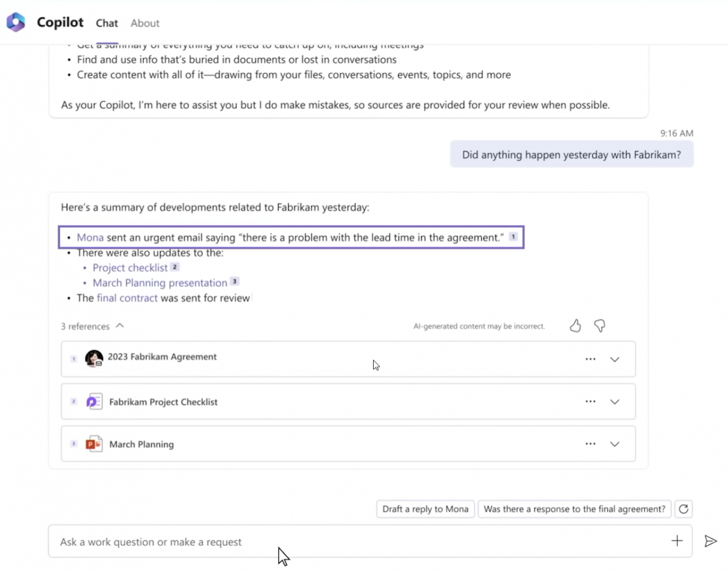Select the Chat tab

[x=107, y=23]
